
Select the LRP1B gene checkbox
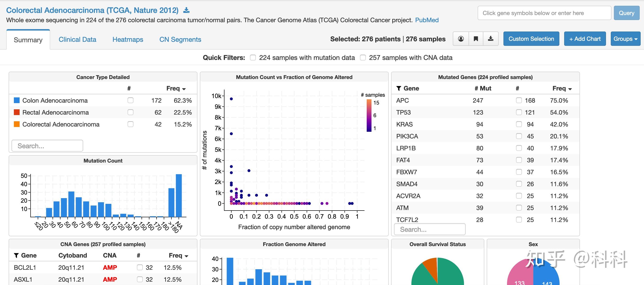pos(519,148)
